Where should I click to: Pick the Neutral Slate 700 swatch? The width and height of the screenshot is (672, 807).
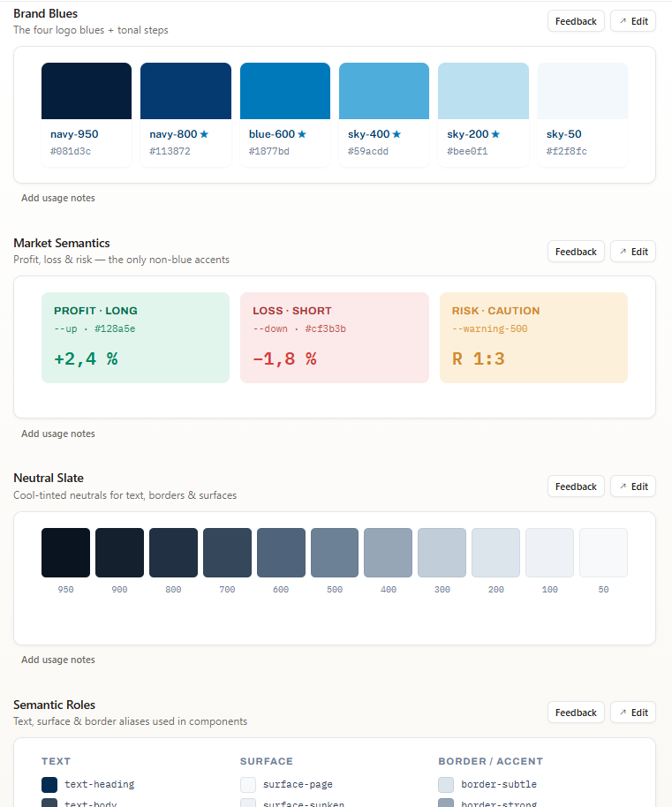tap(228, 553)
